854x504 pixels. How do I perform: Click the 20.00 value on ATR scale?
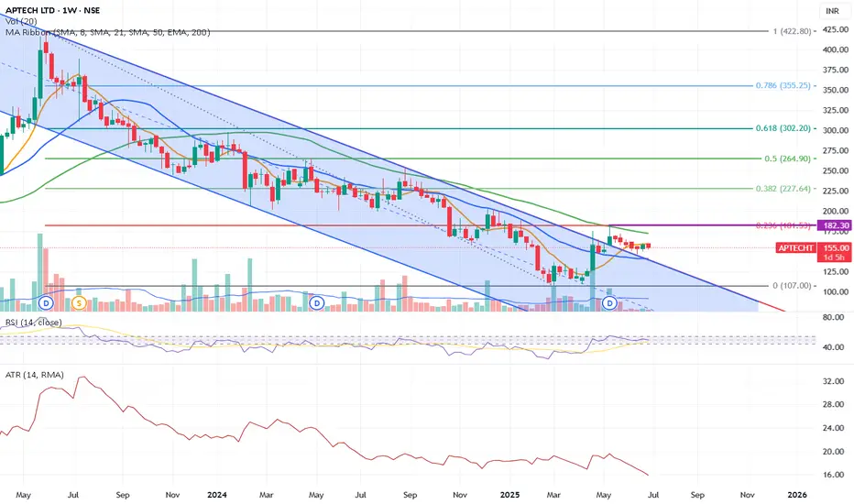click(x=833, y=452)
